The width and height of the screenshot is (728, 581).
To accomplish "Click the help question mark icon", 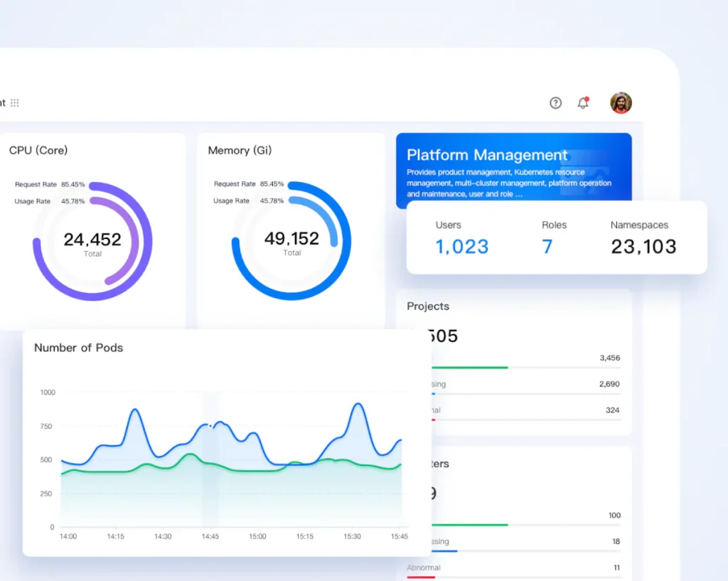I will (555, 103).
